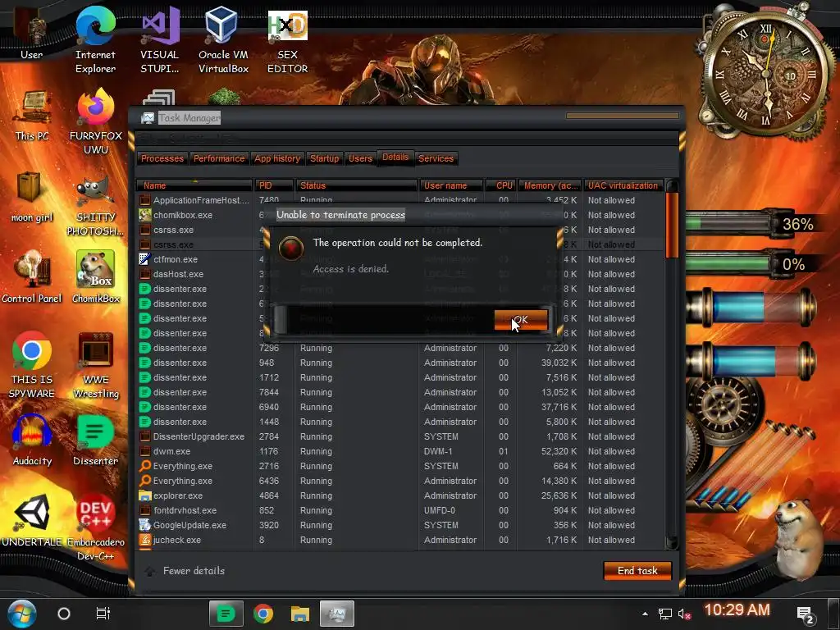Open the FURRYFOX UWU Firefox icon
Viewport: 840px width, 630px height.
pyautogui.click(x=95, y=121)
